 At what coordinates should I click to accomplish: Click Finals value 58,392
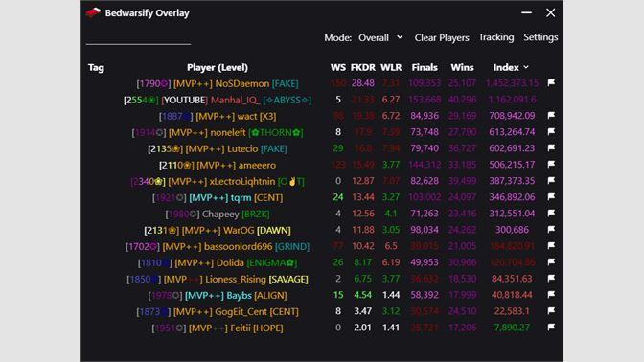point(425,295)
